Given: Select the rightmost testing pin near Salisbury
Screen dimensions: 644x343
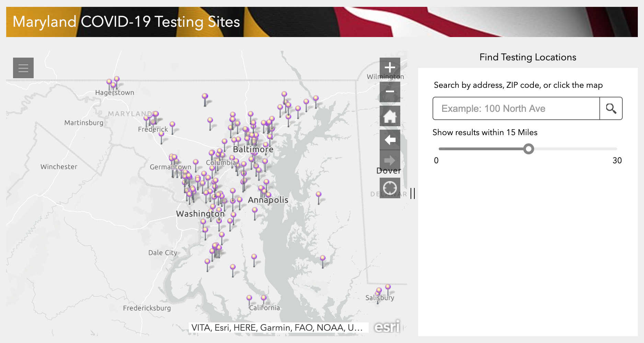Looking at the screenshot, I should [x=388, y=287].
